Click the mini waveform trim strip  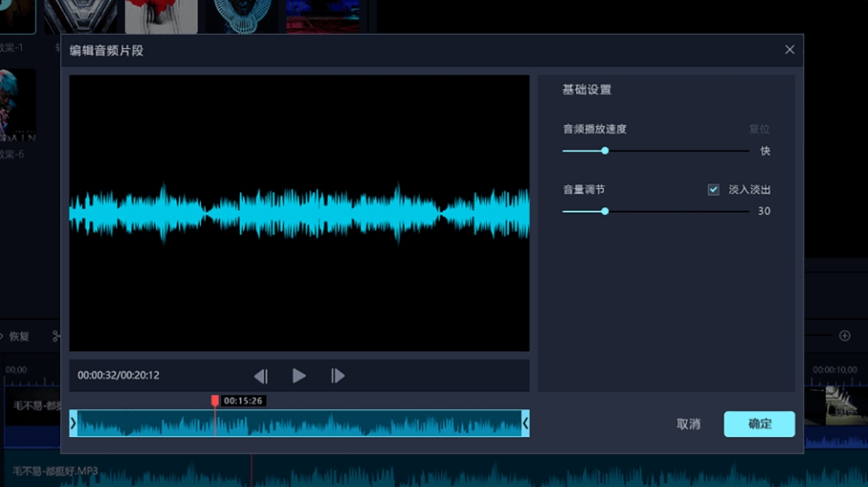click(x=299, y=423)
